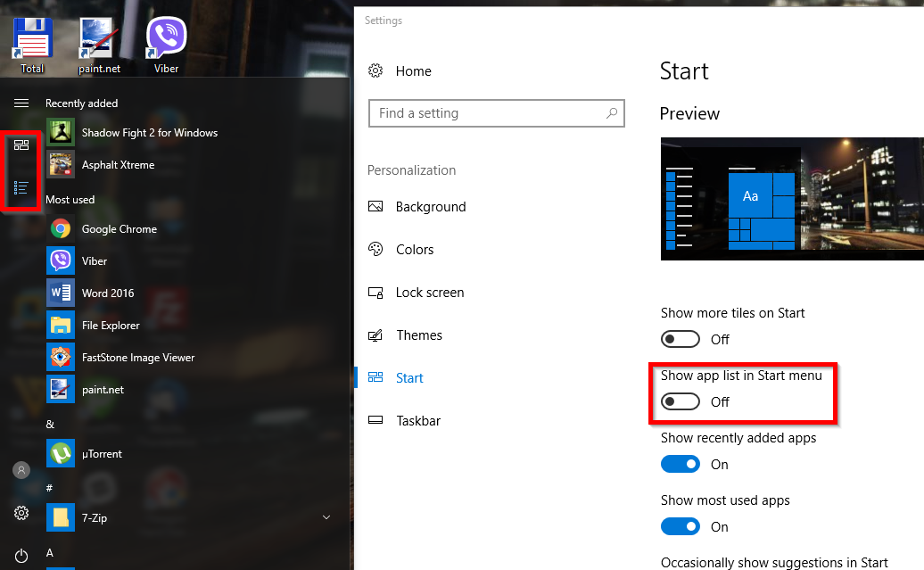This screenshot has height=570, width=924.
Task: Expand the 7-Zip folder chevron
Action: [326, 517]
